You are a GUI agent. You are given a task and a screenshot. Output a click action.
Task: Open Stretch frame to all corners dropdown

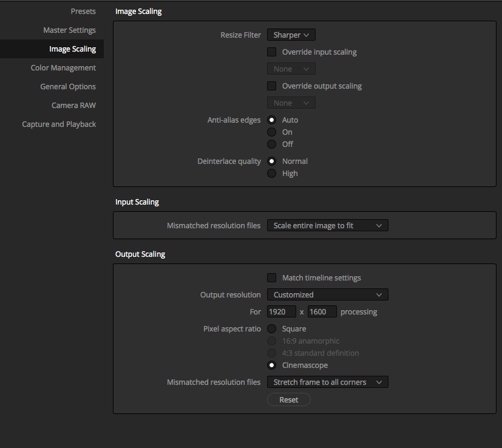click(328, 382)
